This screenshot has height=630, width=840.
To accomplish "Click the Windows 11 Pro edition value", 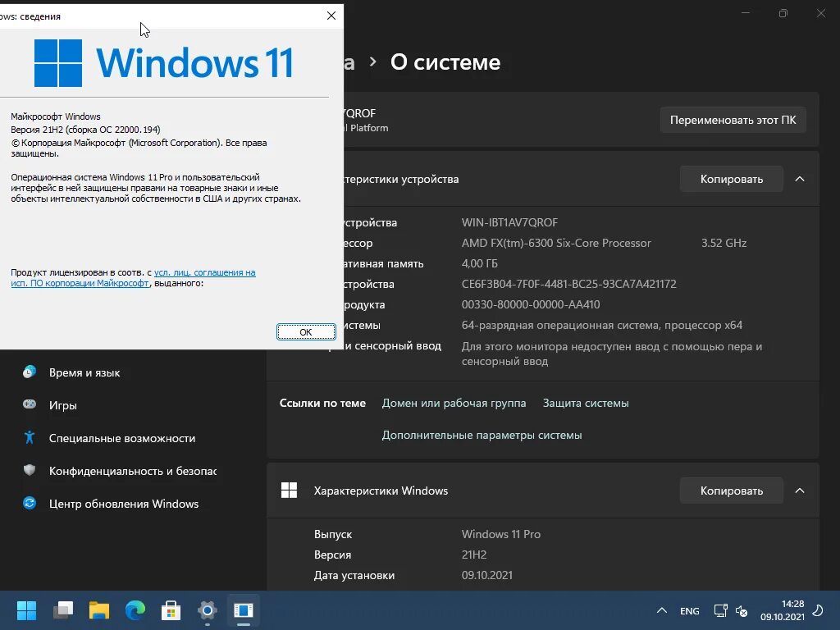I will (501, 534).
